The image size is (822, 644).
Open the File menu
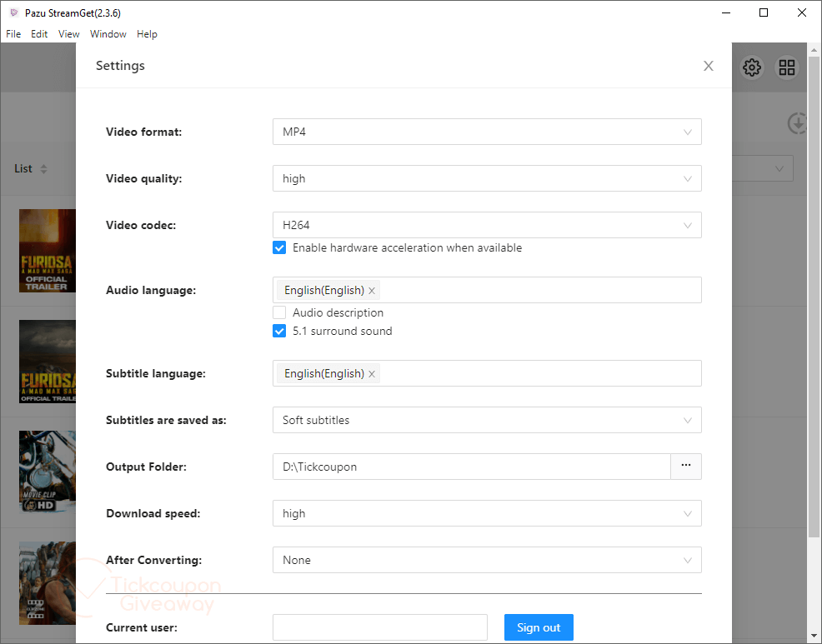(13, 34)
